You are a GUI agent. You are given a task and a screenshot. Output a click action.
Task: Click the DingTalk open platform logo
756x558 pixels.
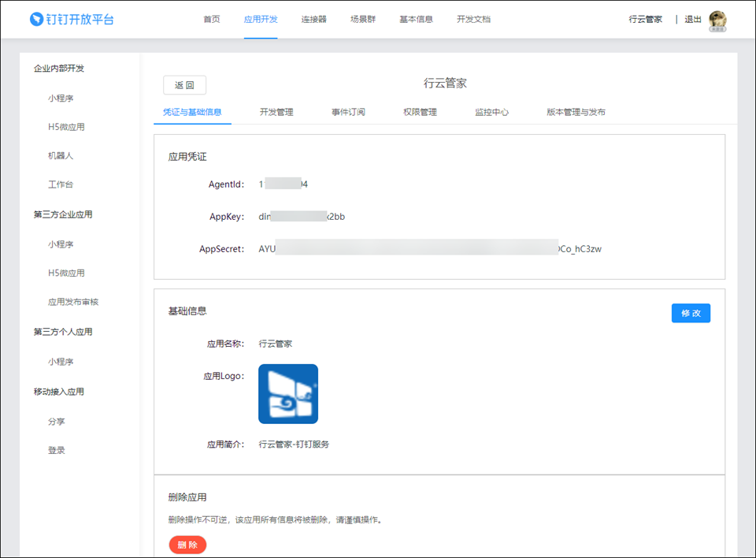pos(72,19)
